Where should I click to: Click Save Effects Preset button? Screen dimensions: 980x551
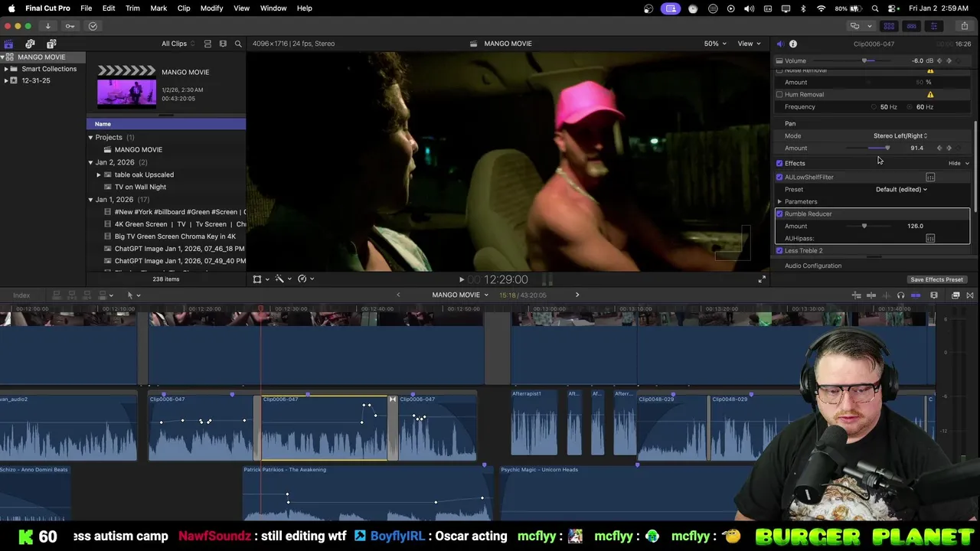tap(936, 279)
